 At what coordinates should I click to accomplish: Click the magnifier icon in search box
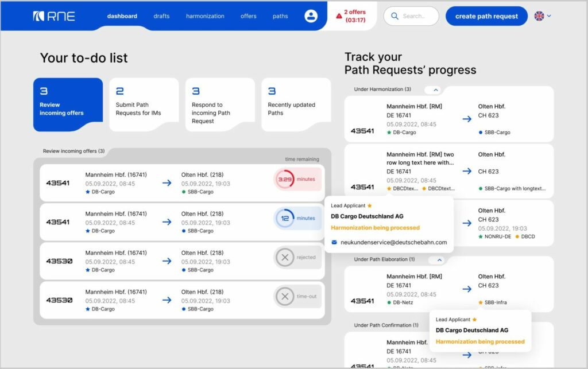(x=394, y=16)
